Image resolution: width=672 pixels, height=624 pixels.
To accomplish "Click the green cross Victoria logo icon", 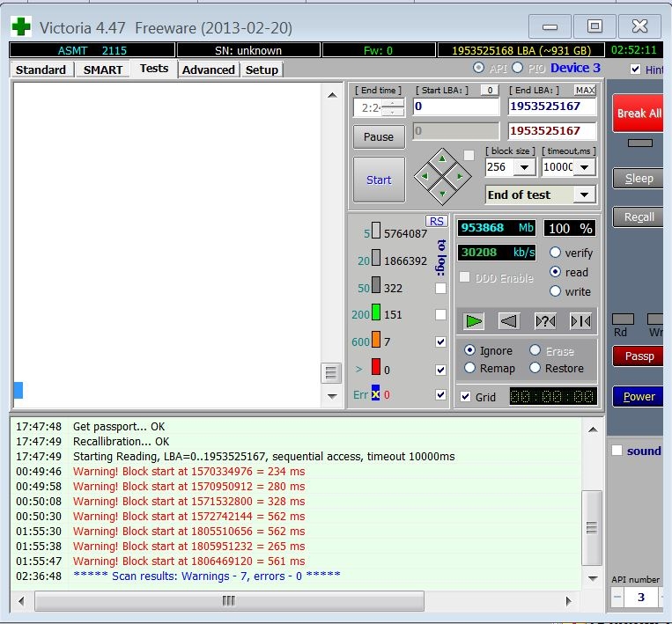I will click(21, 26).
